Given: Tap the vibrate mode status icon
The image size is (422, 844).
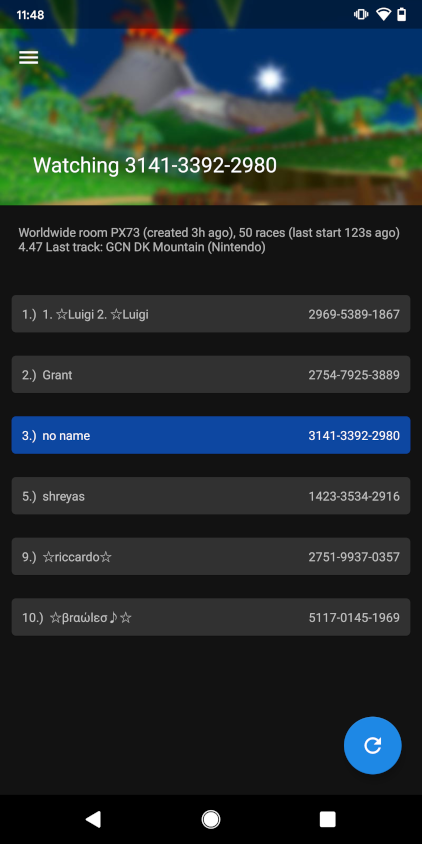Looking at the screenshot, I should pyautogui.click(x=361, y=15).
